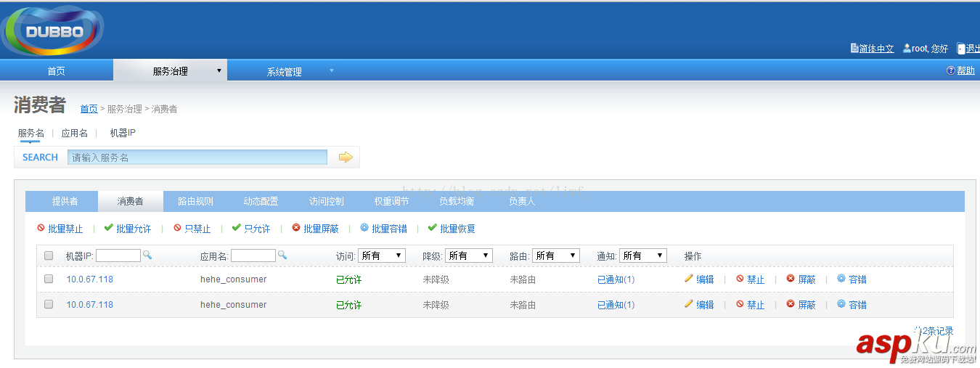This screenshot has width=980, height=368.
Task: Click 已通知(1) in the first row
Action: point(616,279)
